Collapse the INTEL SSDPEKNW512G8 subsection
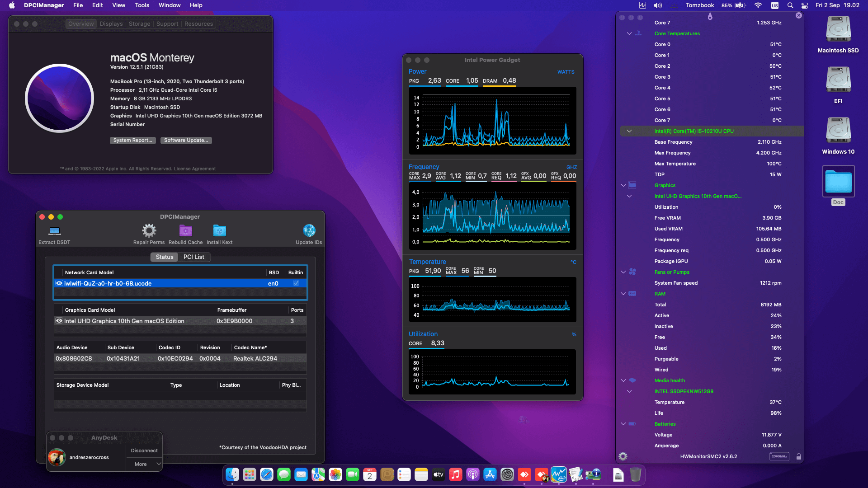The height and width of the screenshot is (488, 868). [629, 391]
